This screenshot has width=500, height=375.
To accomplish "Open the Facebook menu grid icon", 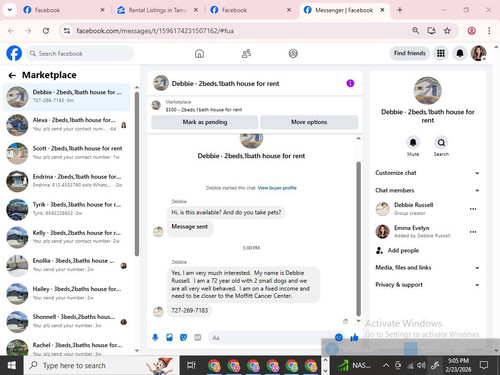I will 441,53.
